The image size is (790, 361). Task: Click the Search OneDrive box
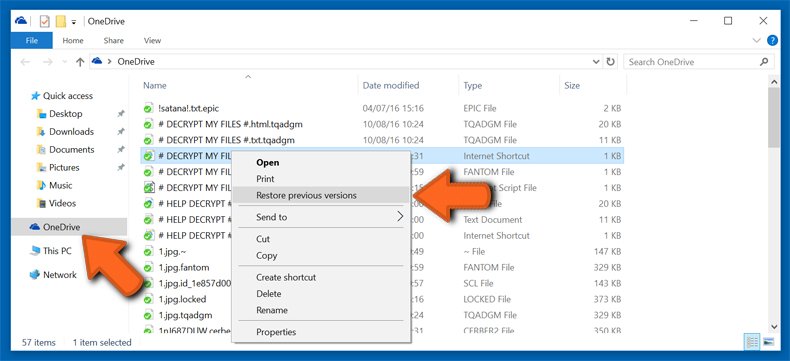pyautogui.click(x=698, y=62)
